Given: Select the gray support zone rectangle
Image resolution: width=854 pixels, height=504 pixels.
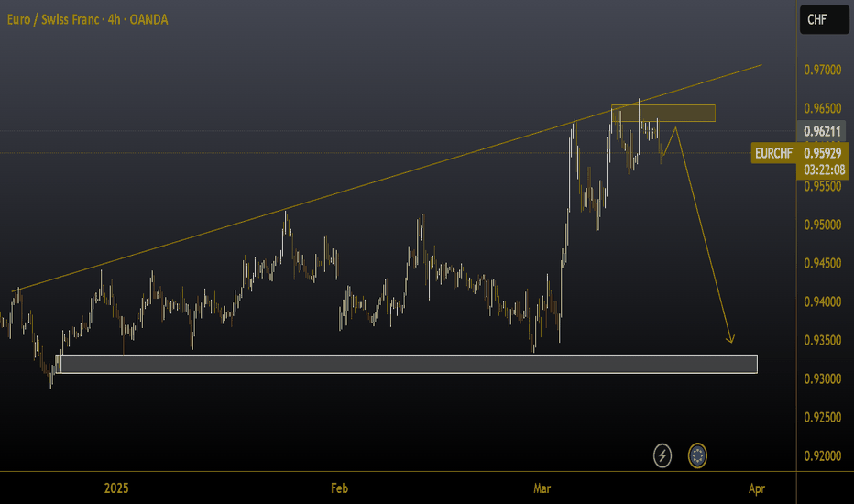Looking at the screenshot, I should tap(406, 364).
